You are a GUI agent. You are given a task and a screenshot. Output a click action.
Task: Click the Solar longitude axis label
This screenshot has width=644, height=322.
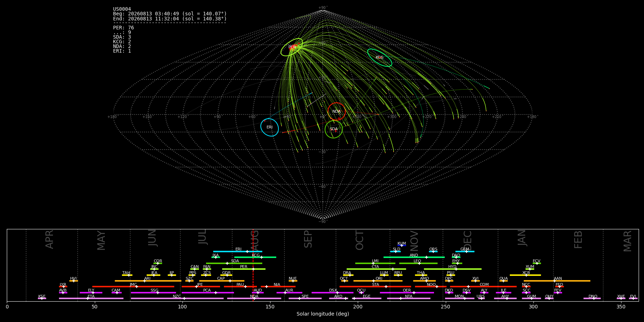click(323, 314)
